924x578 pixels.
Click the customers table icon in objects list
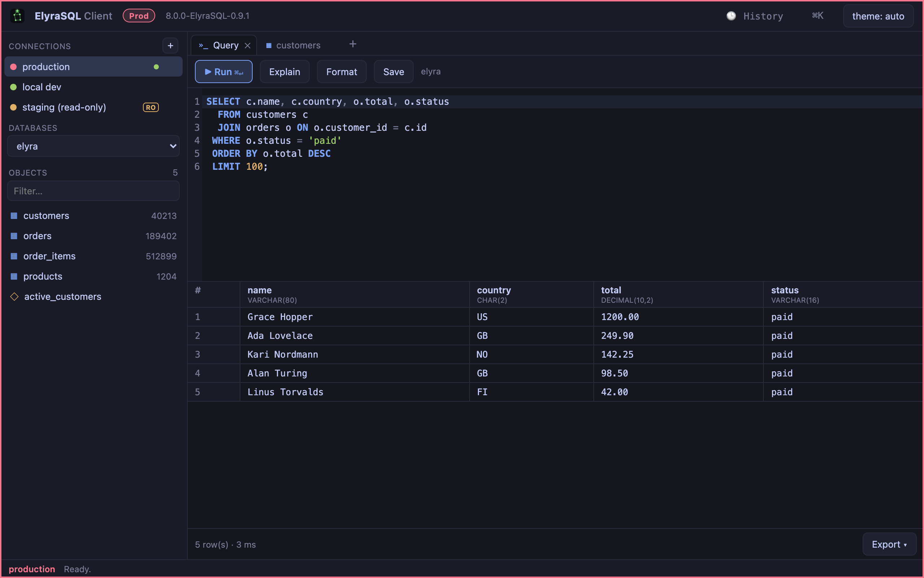click(14, 216)
